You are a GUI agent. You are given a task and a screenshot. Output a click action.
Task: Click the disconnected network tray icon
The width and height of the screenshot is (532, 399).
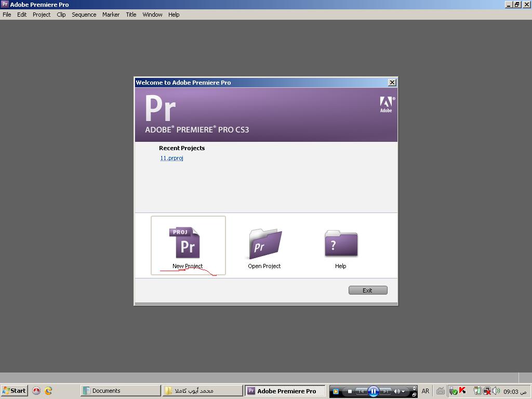pyautogui.click(x=487, y=391)
